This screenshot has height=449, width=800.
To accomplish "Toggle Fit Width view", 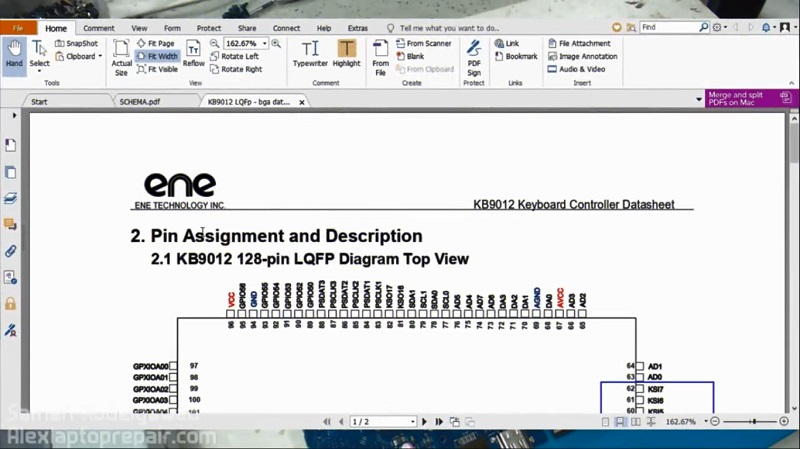I will point(157,56).
